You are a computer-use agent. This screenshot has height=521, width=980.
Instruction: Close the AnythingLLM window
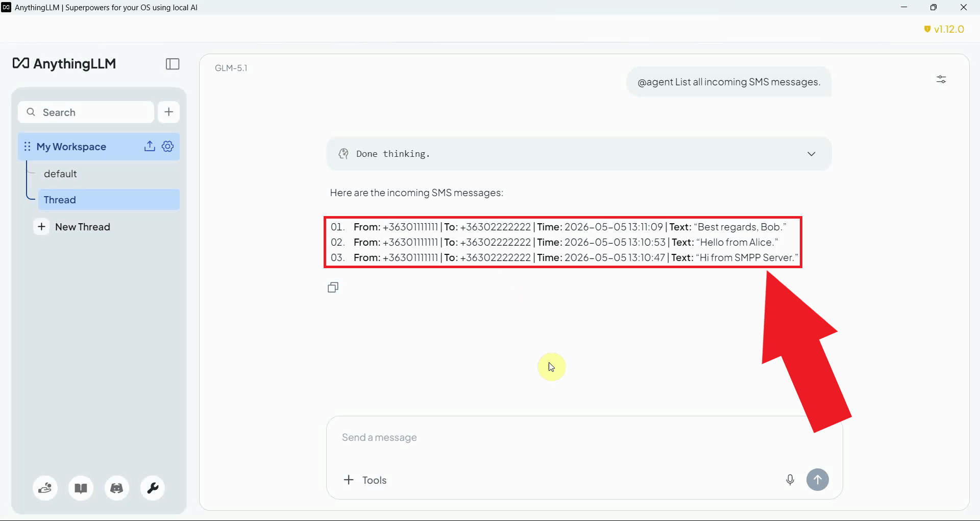[x=964, y=7]
